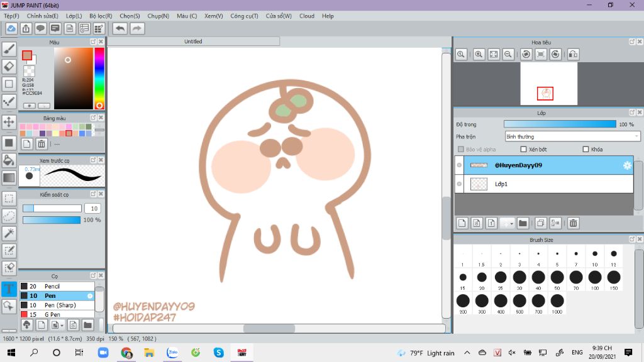This screenshot has width=644, height=362.
Task: Open the Công cụ(T) menu
Action: click(x=244, y=16)
